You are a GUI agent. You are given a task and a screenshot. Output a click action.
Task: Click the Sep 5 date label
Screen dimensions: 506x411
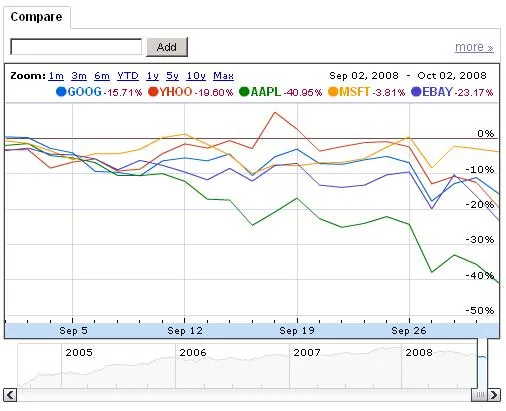73,331
